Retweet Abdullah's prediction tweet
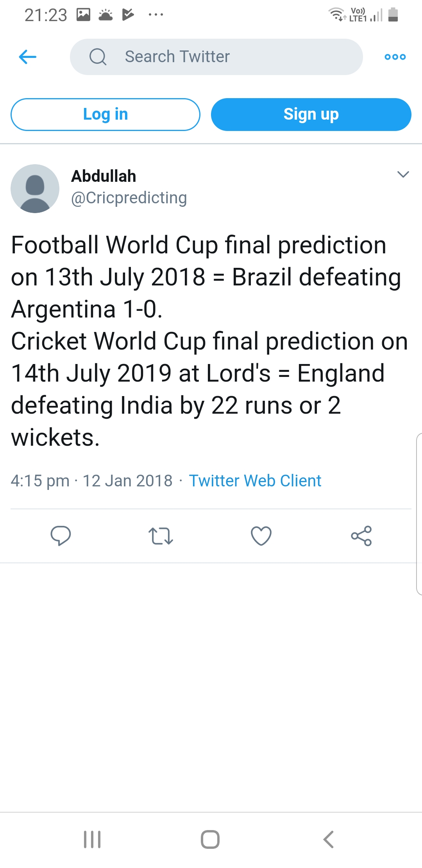422x868 pixels. pos(161,536)
